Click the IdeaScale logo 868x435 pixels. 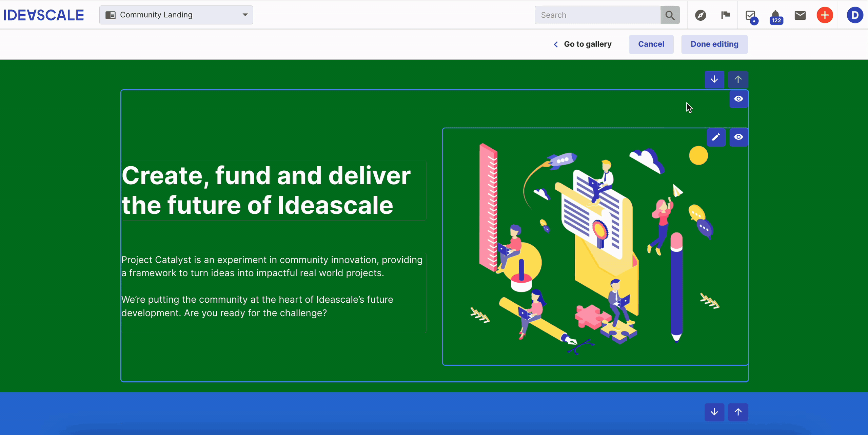pos(43,15)
